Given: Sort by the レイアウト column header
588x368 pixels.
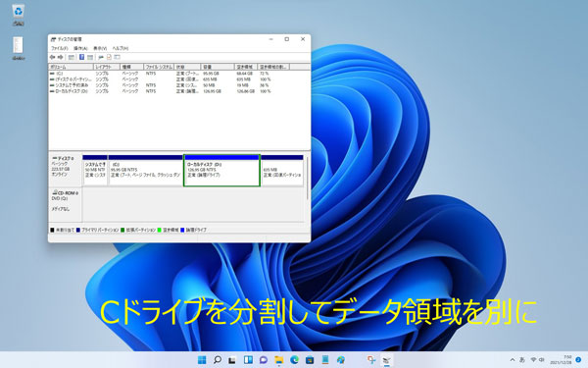Looking at the screenshot, I should (107, 67).
